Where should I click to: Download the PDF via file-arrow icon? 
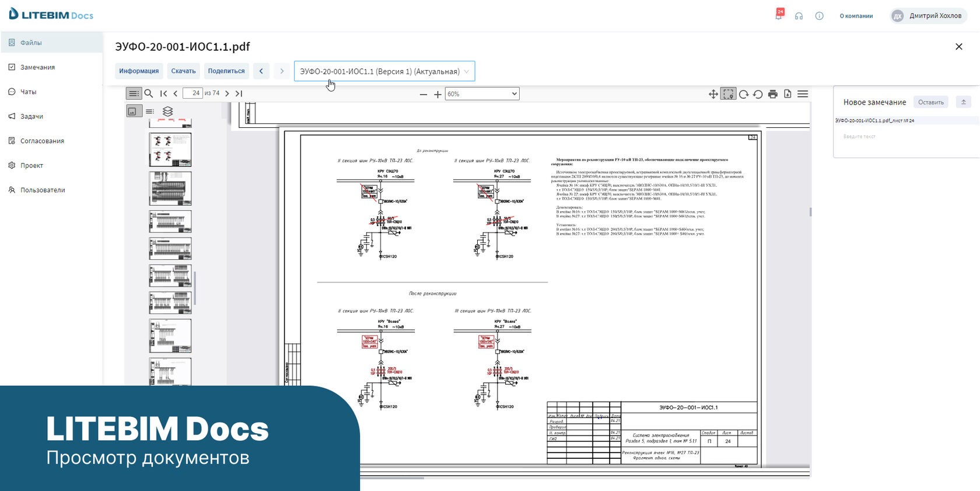pos(787,94)
